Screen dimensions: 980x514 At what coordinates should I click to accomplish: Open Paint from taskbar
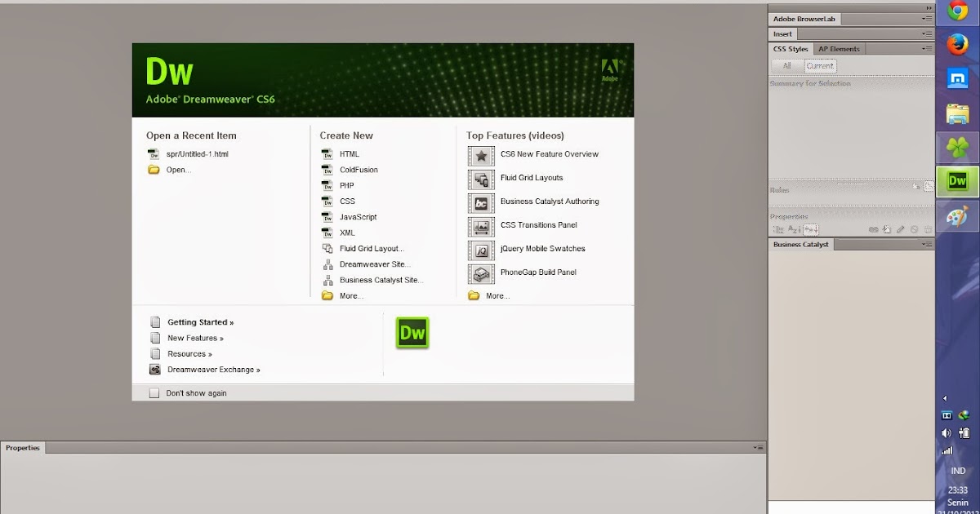coord(957,216)
